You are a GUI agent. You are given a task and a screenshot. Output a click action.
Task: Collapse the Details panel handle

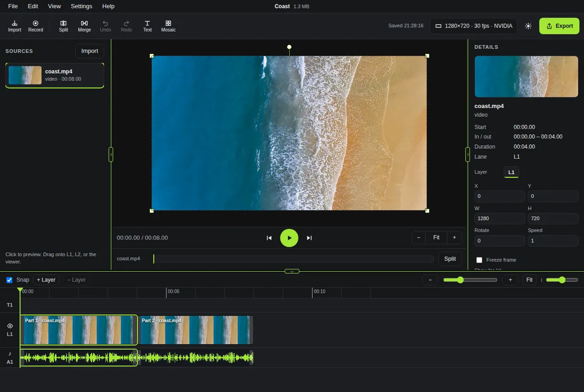point(468,155)
